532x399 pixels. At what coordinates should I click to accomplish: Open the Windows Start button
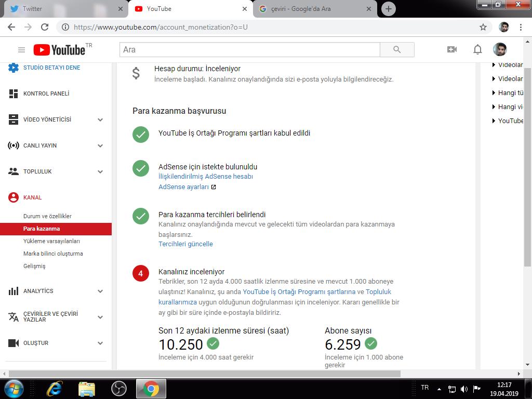point(14,389)
